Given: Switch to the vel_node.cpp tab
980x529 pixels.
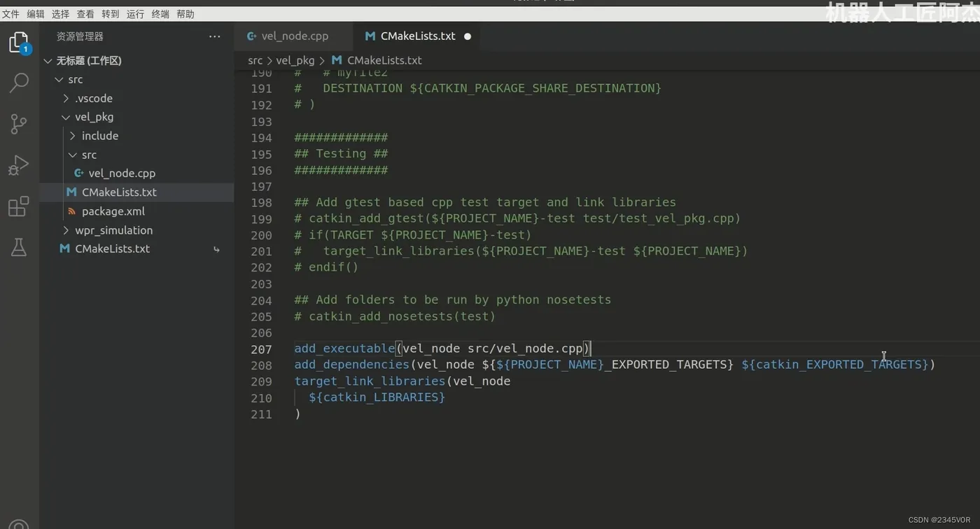Looking at the screenshot, I should (x=294, y=36).
